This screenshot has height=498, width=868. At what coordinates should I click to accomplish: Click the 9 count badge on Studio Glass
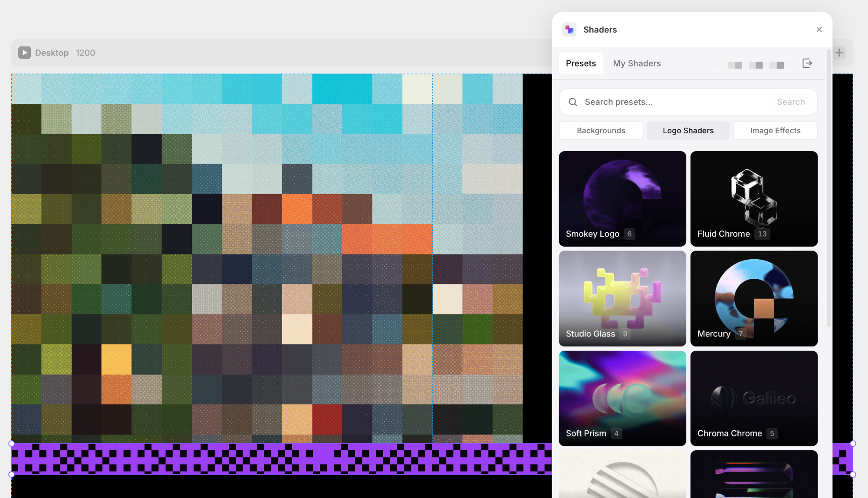tap(625, 334)
